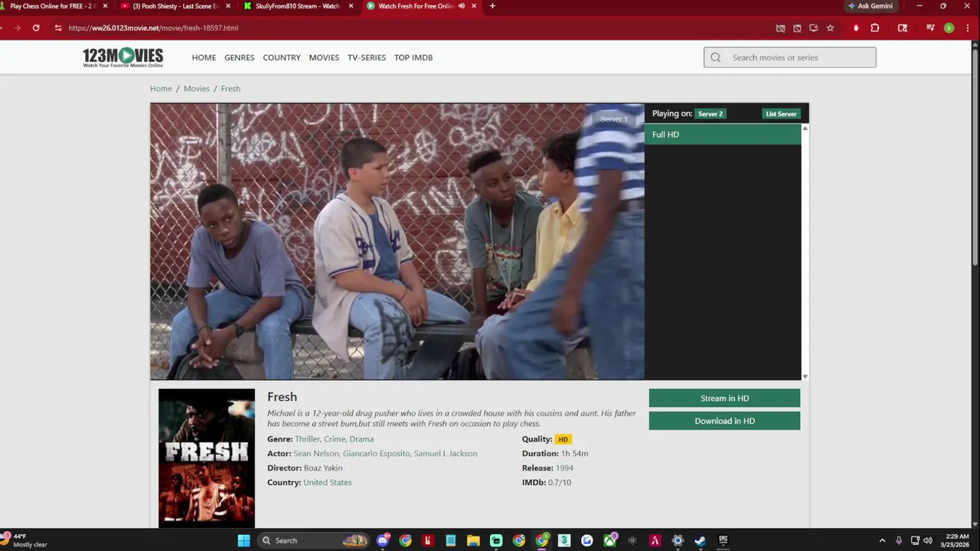Screen dimensions: 980x551
Task: Open the Xbox app on the taskbar
Action: coord(609,540)
